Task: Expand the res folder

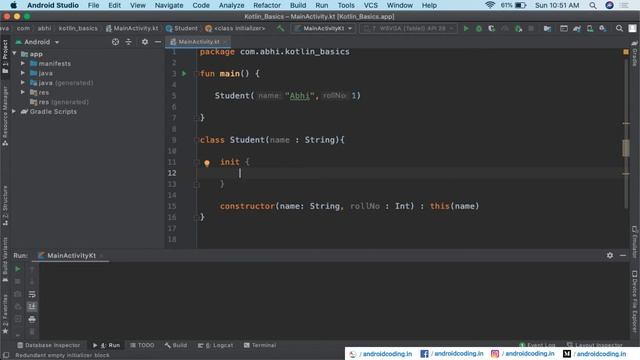Action: [x=23, y=92]
